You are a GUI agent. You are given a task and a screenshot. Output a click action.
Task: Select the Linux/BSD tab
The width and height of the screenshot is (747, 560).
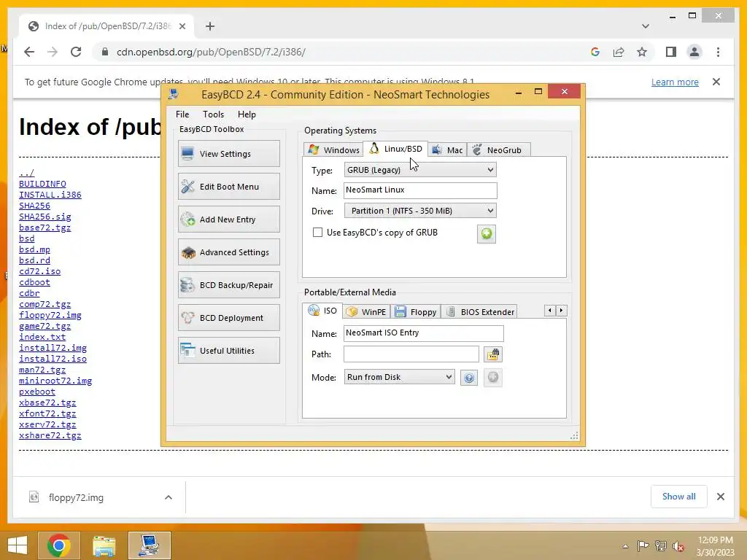(x=395, y=149)
